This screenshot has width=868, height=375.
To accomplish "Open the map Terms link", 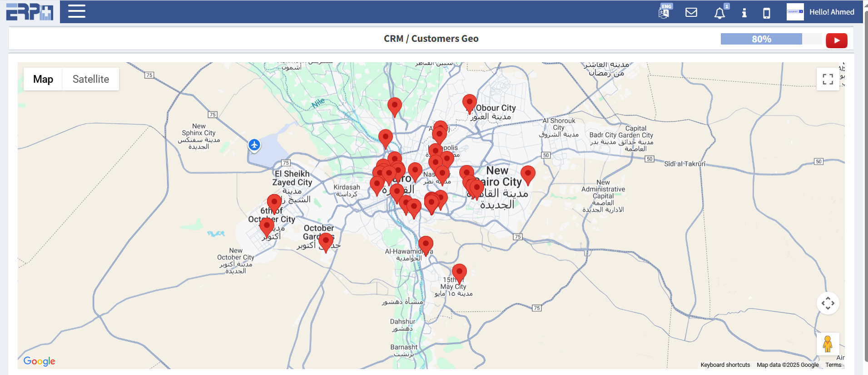I will point(833,365).
